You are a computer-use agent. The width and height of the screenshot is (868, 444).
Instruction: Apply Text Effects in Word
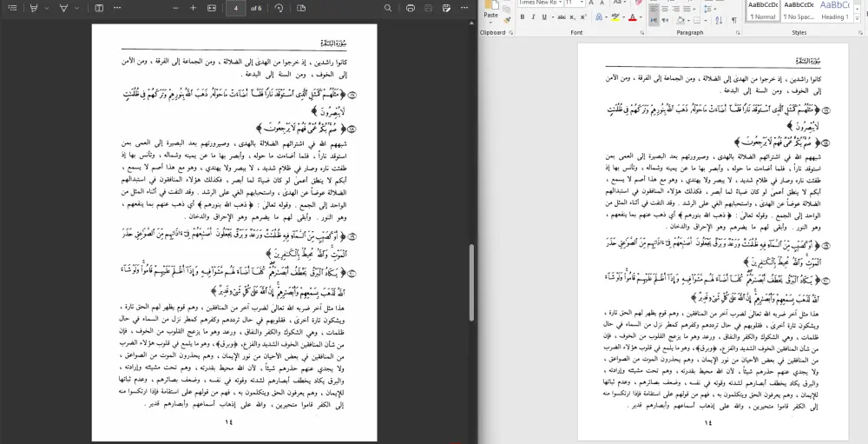(x=599, y=17)
